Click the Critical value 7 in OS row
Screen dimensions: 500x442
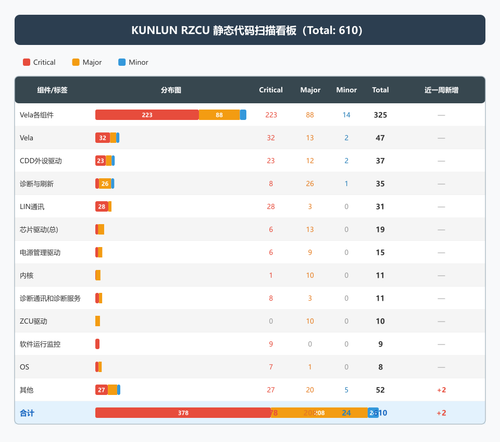click(271, 367)
